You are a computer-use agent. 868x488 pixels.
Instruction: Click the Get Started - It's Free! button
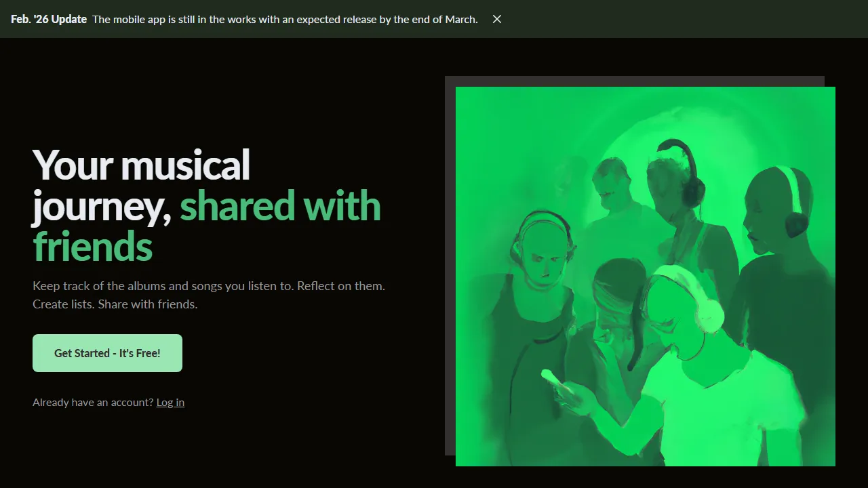[107, 353]
